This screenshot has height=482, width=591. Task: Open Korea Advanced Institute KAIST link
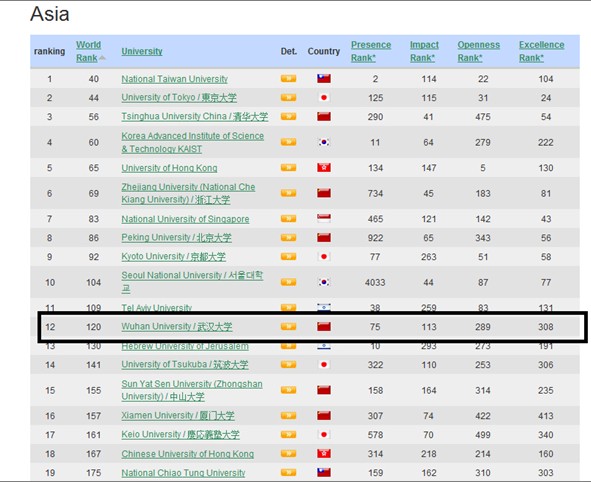(x=193, y=142)
